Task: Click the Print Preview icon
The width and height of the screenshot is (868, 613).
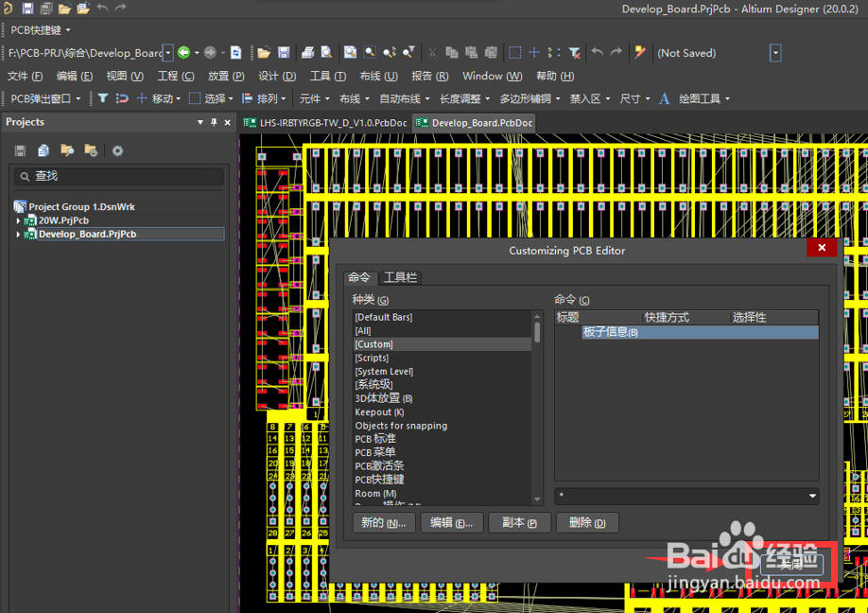Action: 326,53
